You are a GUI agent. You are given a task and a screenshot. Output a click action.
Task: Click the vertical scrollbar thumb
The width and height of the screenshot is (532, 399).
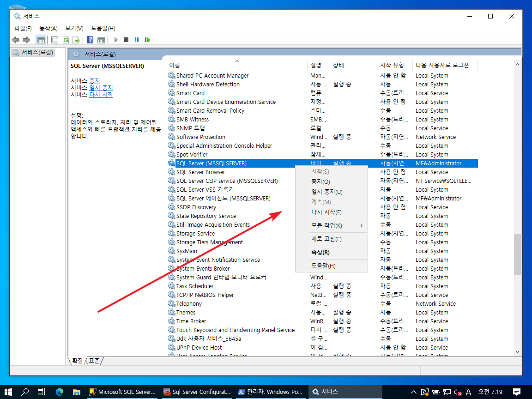click(x=517, y=254)
